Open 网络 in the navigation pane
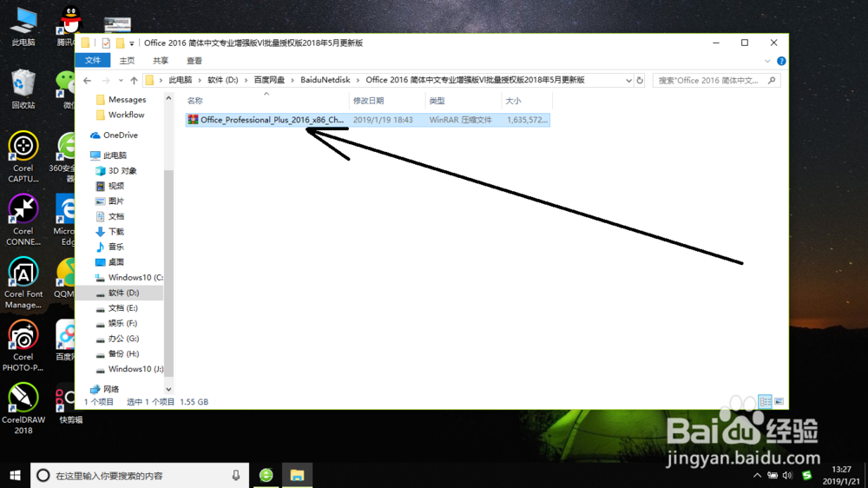 105,389
